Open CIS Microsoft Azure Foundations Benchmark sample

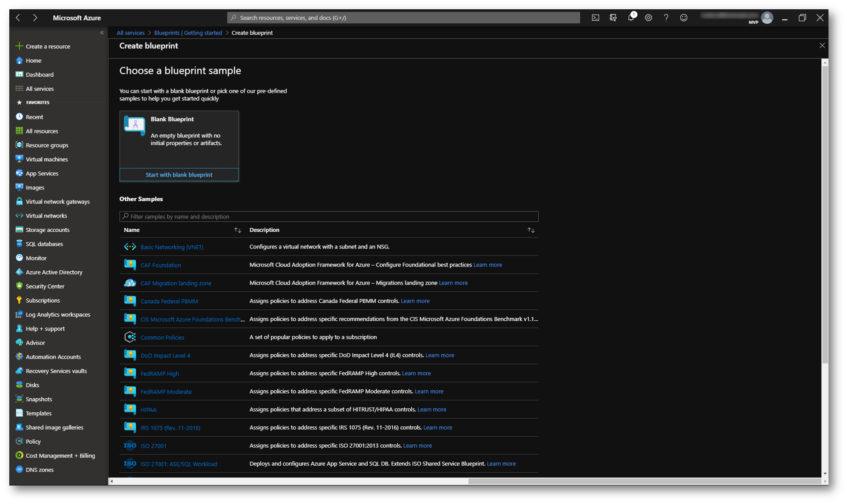pyautogui.click(x=193, y=319)
